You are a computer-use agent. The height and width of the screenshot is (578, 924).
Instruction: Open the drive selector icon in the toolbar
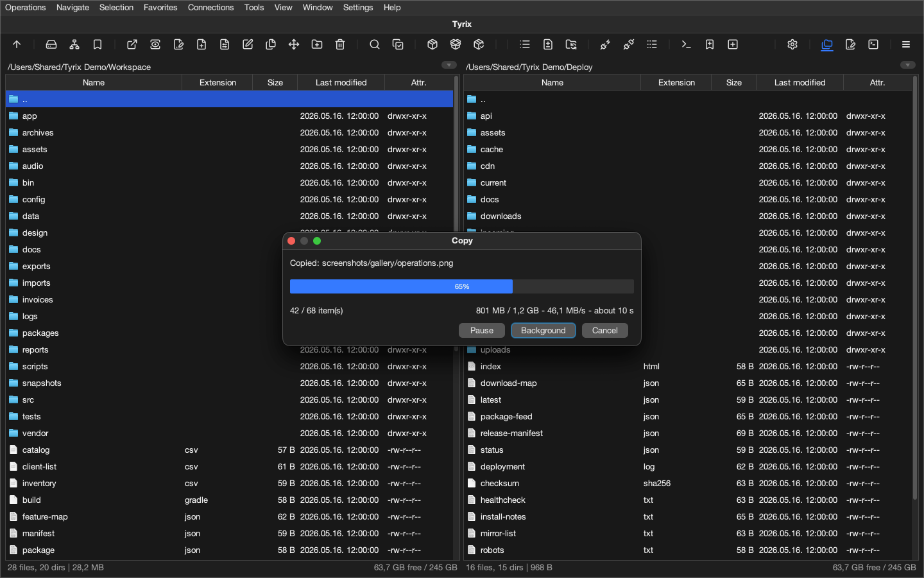click(51, 44)
